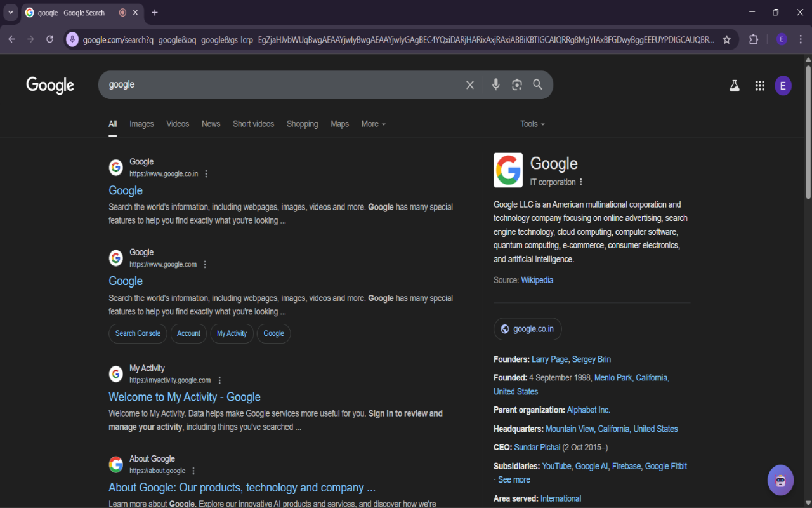Open the Extensions puzzle icon

point(754,39)
